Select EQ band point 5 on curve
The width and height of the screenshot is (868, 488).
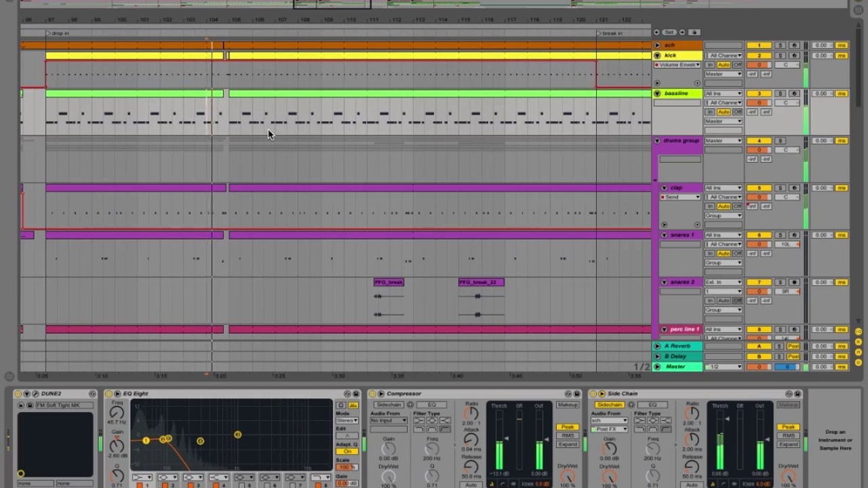point(237,434)
